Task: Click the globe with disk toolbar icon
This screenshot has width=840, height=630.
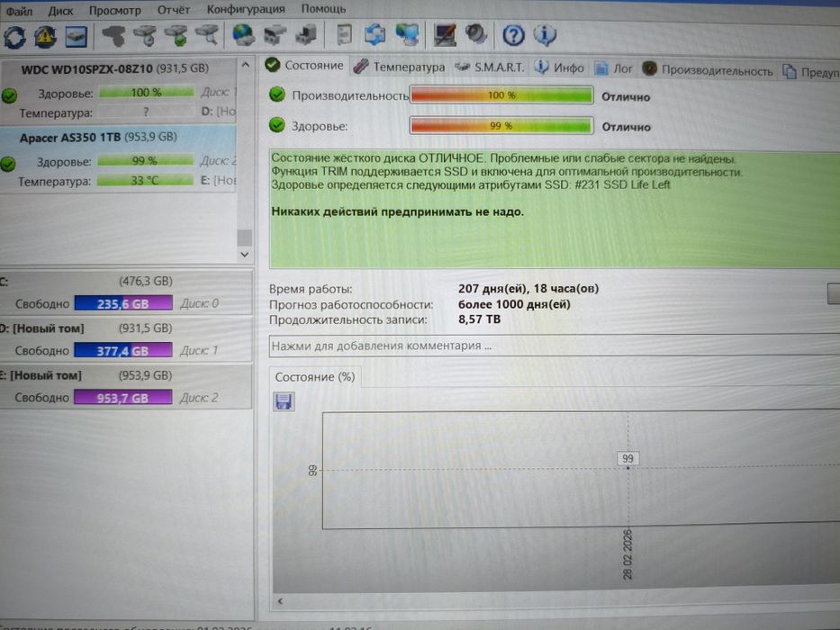Action: click(x=244, y=35)
